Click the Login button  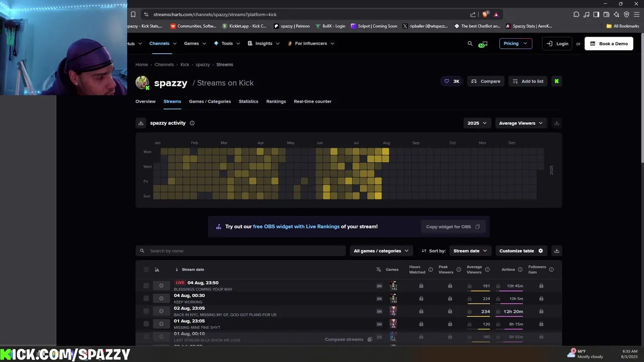[557, 44]
